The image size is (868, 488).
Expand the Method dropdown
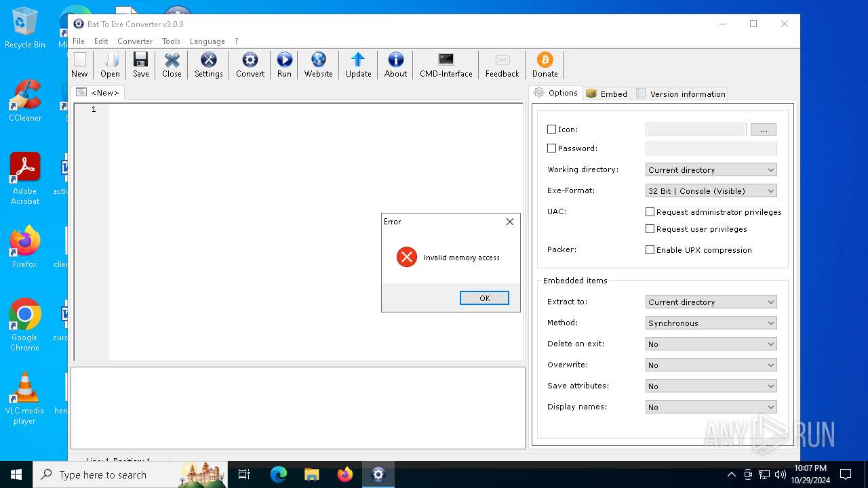point(711,323)
